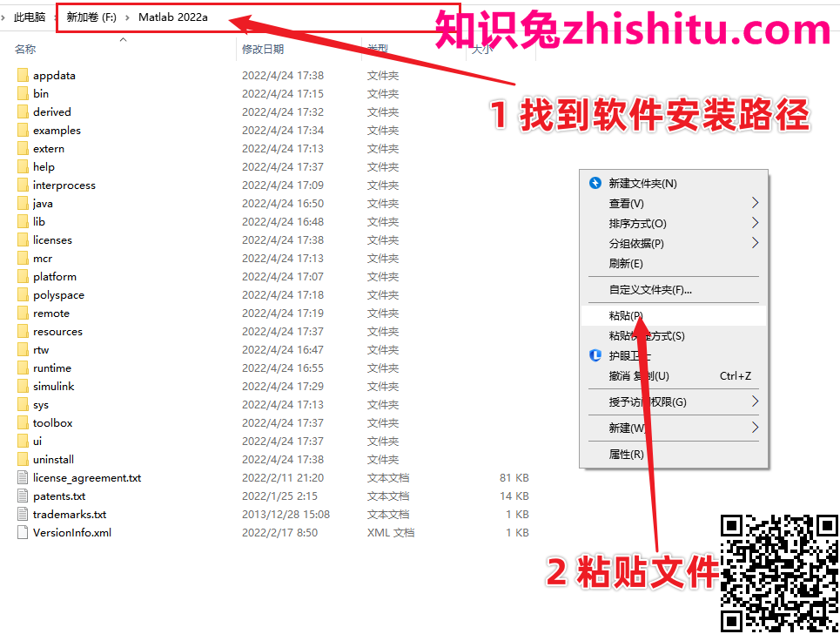Image resolution: width=840 pixels, height=634 pixels.
Task: Open the 分组依据(P) submenu
Action: tap(674, 243)
